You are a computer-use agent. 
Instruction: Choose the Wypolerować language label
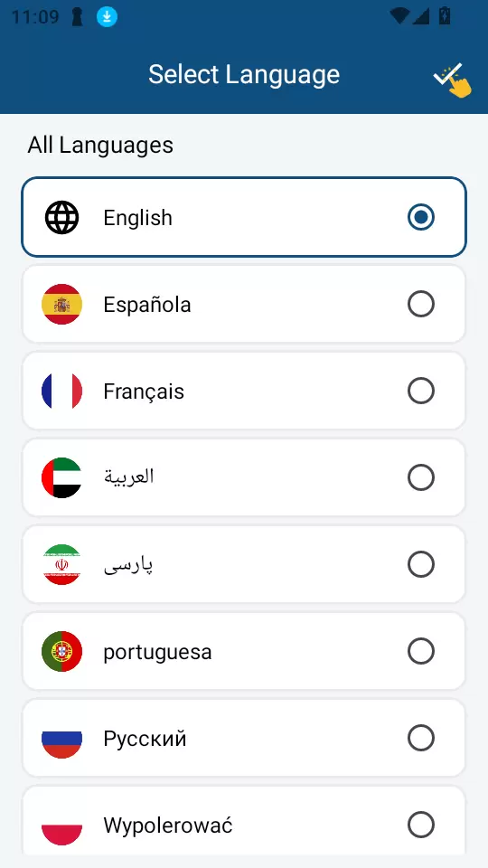[x=168, y=826]
